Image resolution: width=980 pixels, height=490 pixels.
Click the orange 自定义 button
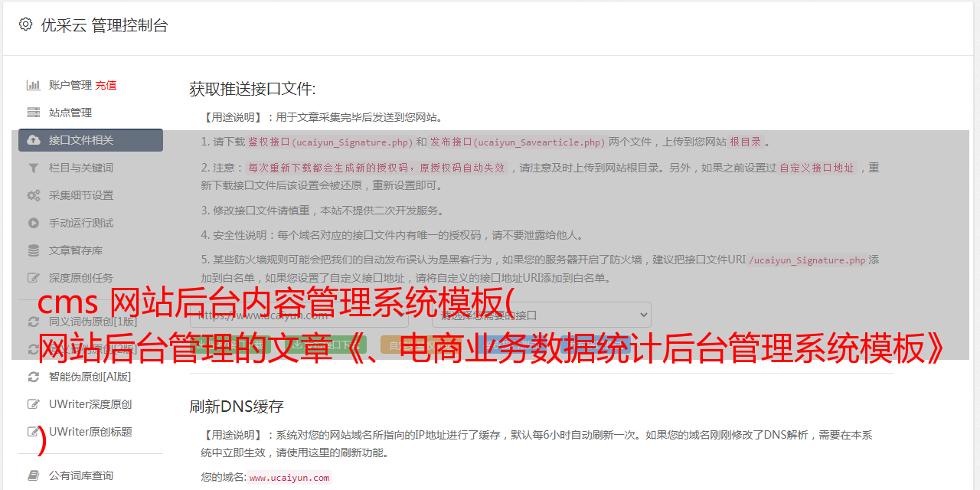click(x=417, y=345)
